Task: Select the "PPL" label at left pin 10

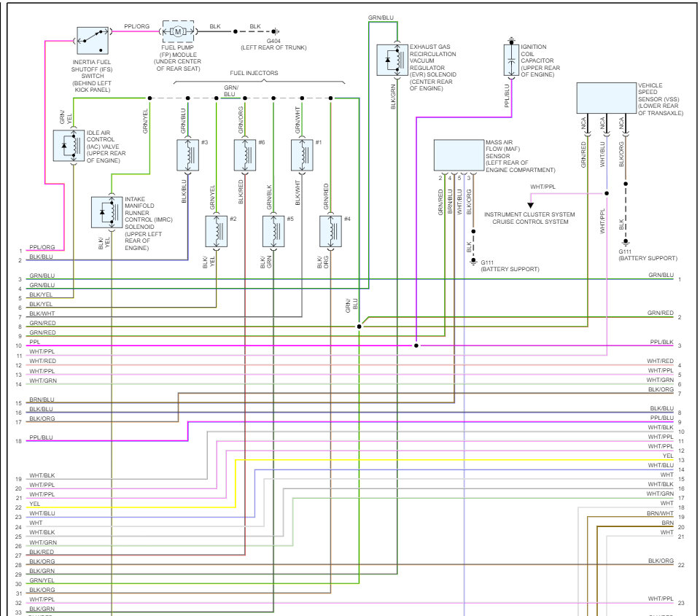Action: pyautogui.click(x=34, y=342)
